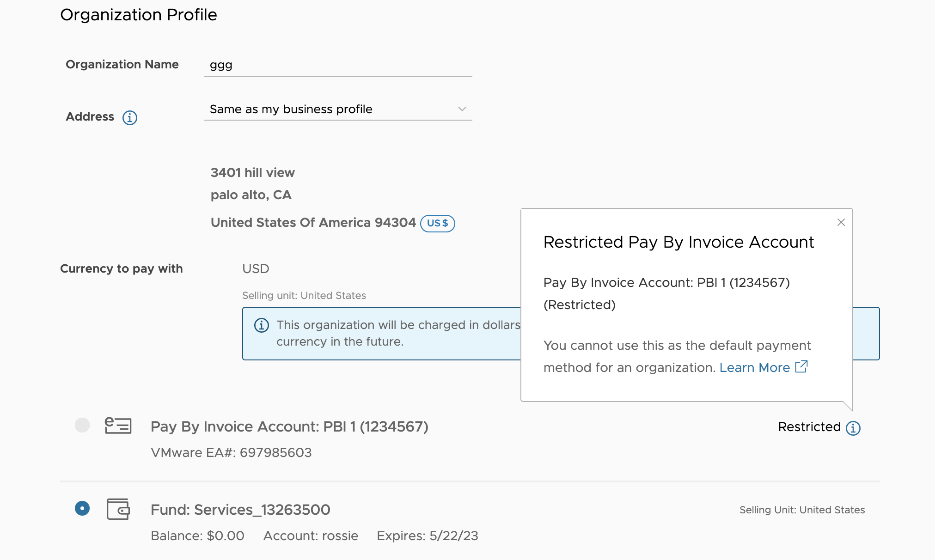Click the info icon in Restricted Pay By Invoice popup
The height and width of the screenshot is (560, 935).
click(x=853, y=427)
